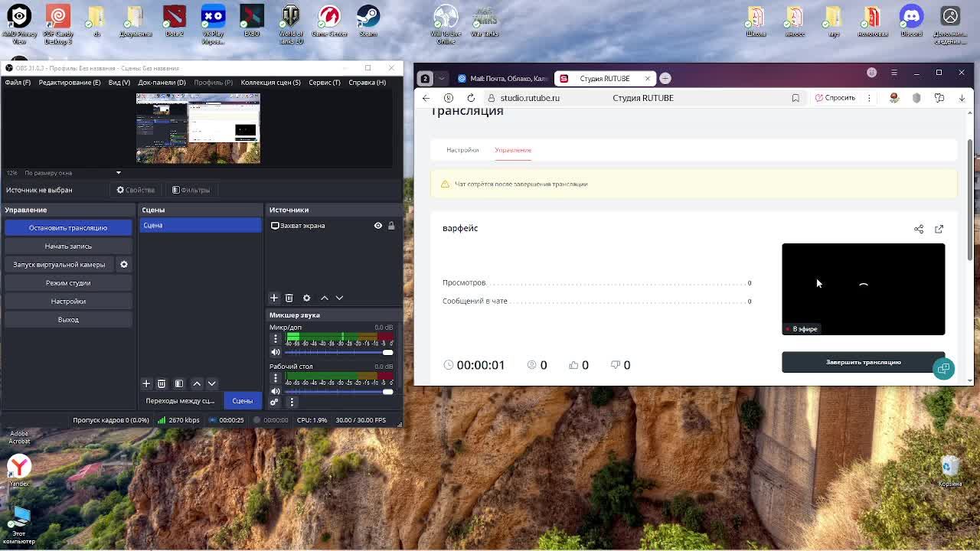Open options menu for Рабочий стол audio channel
The image size is (980, 551).
276,378
